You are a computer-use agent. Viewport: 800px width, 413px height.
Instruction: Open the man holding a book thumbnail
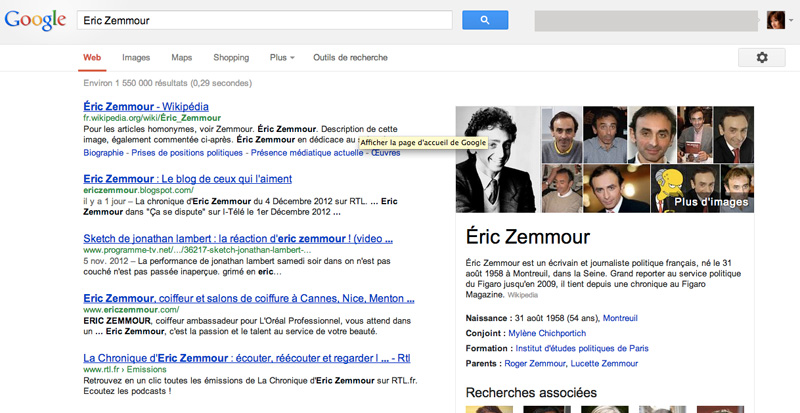[x=694, y=134]
